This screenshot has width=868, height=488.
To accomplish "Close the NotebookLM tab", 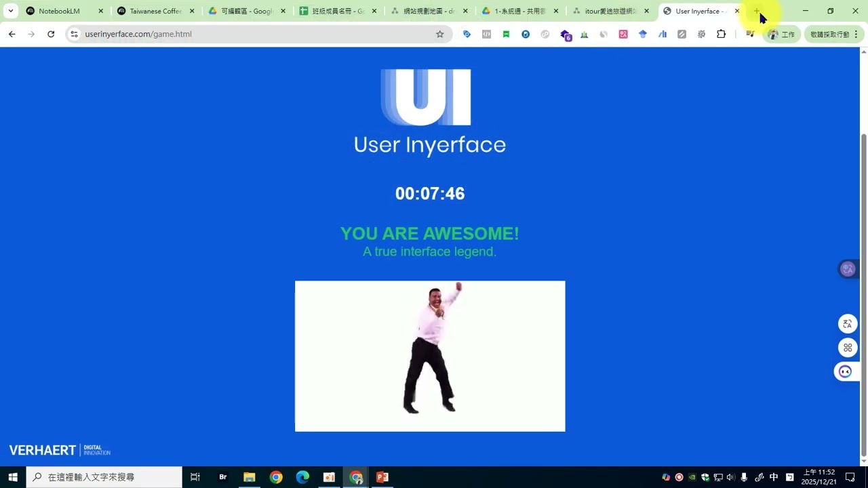I will tap(101, 11).
